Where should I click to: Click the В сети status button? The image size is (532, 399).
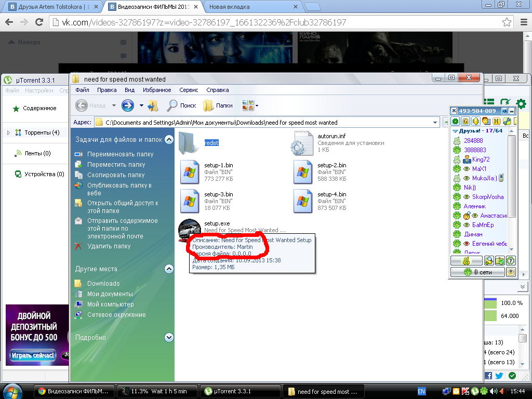(477, 272)
